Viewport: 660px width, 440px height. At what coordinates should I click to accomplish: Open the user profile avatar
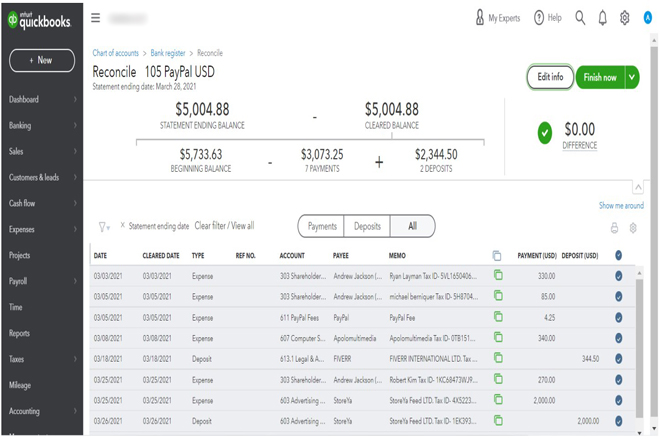click(x=647, y=18)
